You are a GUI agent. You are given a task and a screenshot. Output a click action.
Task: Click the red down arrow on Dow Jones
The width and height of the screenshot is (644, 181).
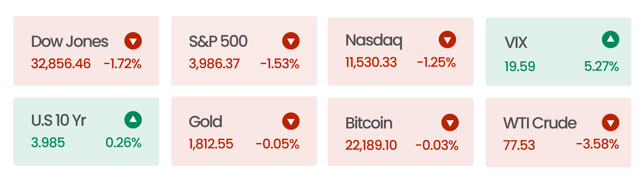pos(133,41)
